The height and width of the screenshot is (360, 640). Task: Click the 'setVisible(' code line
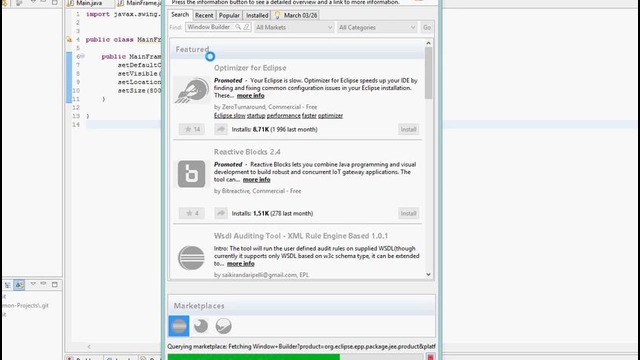pyautogui.click(x=139, y=73)
